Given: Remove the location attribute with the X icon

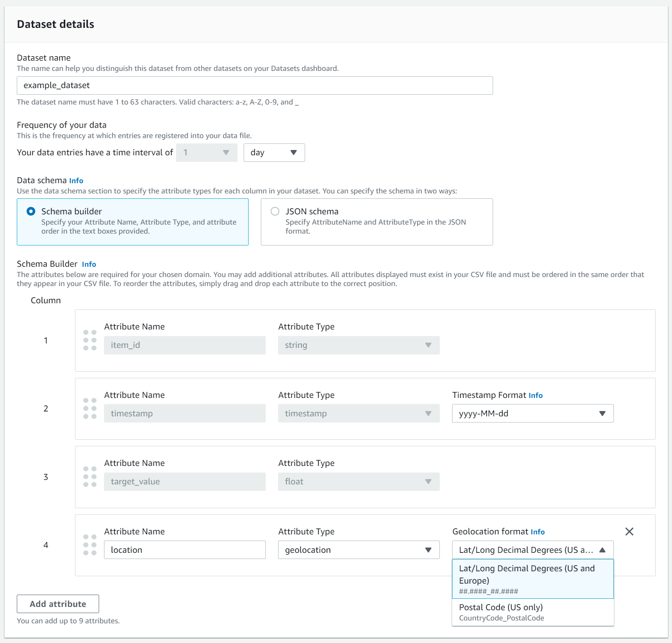Looking at the screenshot, I should click(629, 532).
